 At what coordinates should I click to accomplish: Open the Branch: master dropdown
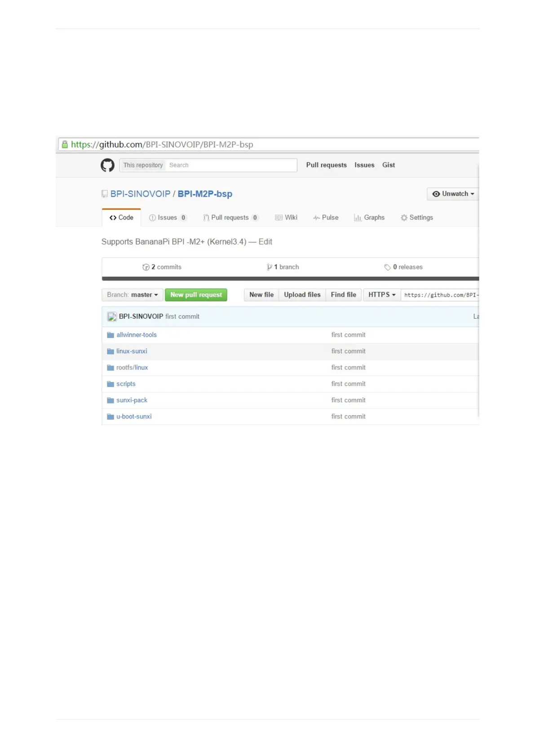[x=133, y=295]
